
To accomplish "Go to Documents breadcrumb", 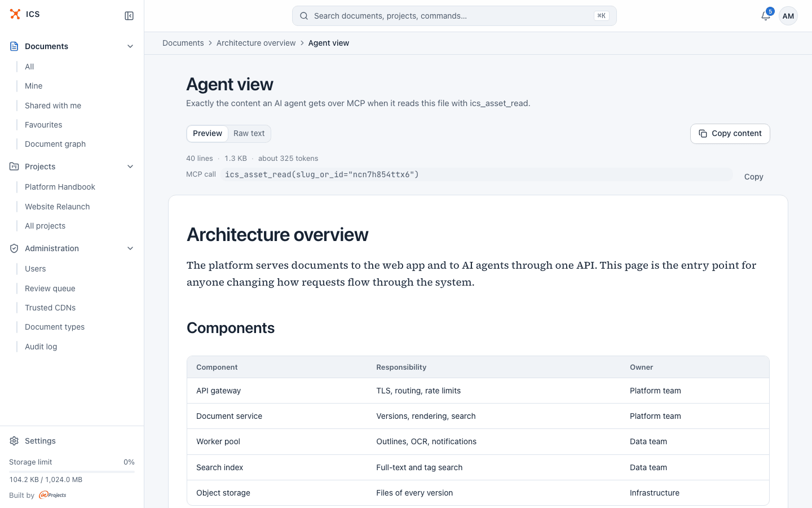I will (183, 43).
